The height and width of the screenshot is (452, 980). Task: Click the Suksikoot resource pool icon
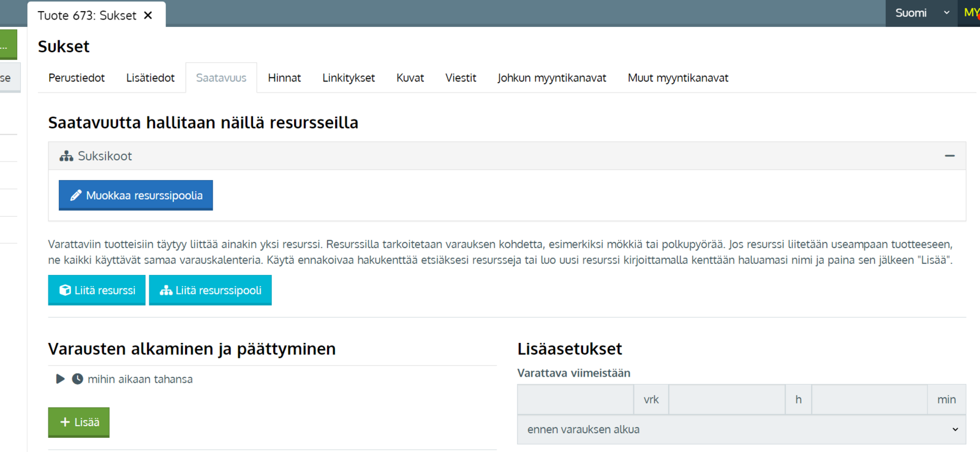click(x=66, y=156)
